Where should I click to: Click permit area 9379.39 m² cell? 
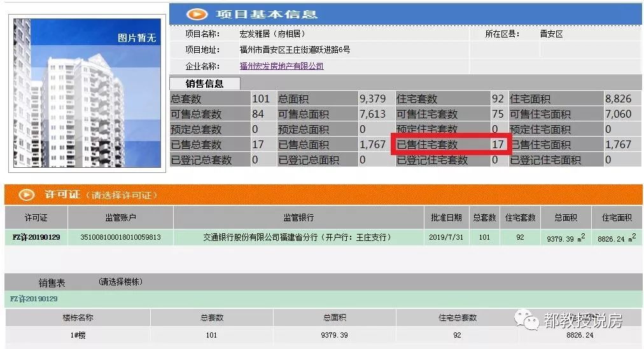click(x=566, y=238)
